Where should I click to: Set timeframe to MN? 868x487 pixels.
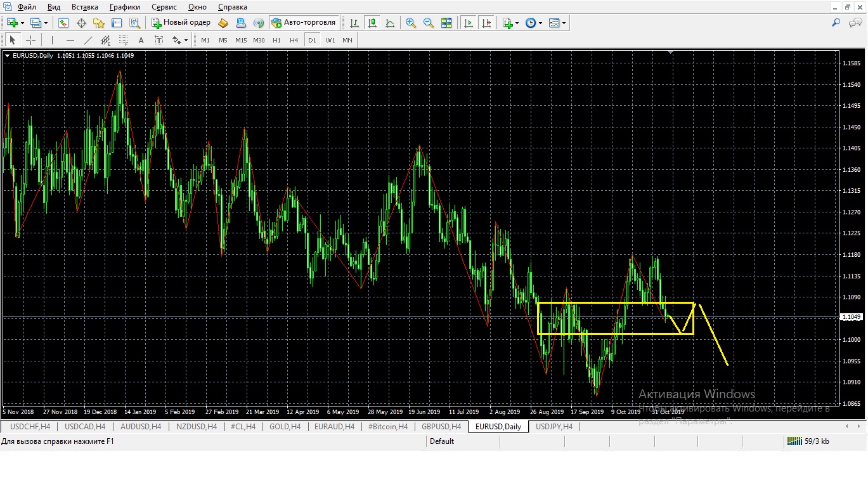347,40
